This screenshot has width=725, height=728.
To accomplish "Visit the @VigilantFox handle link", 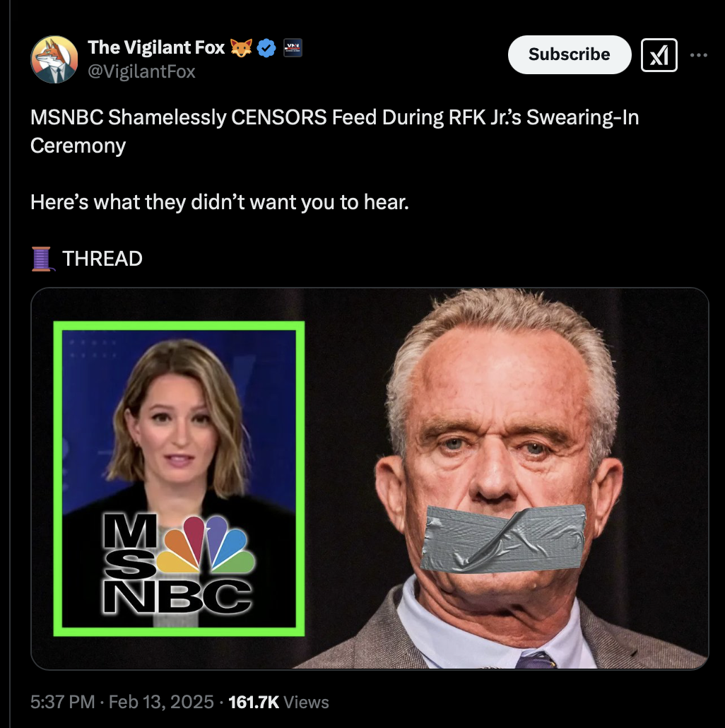I will (x=141, y=71).
